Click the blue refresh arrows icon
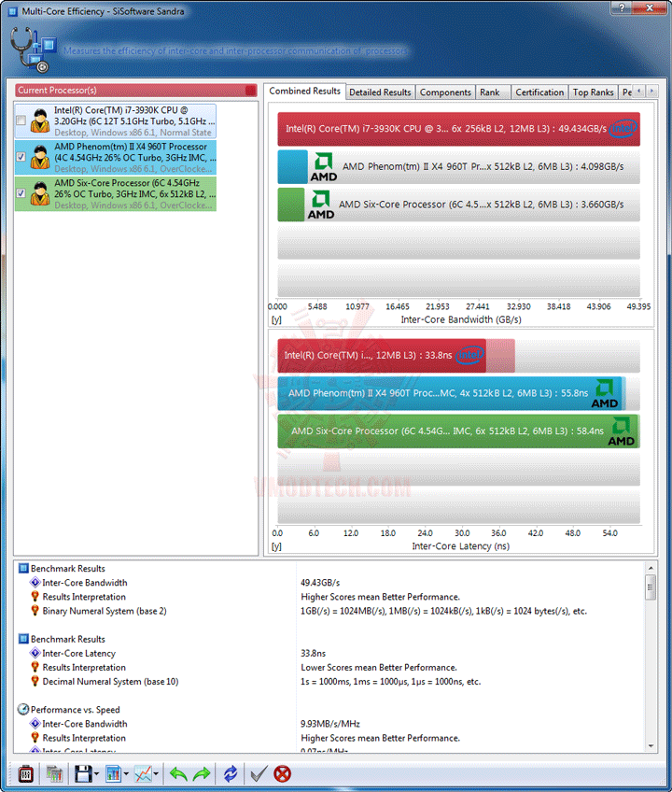The height and width of the screenshot is (792, 672). coord(231,774)
